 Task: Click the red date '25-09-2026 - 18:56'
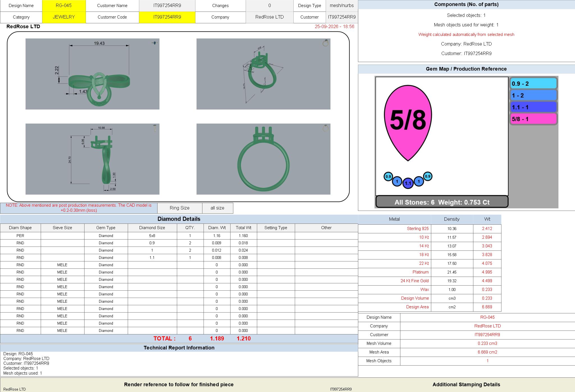tap(334, 26)
